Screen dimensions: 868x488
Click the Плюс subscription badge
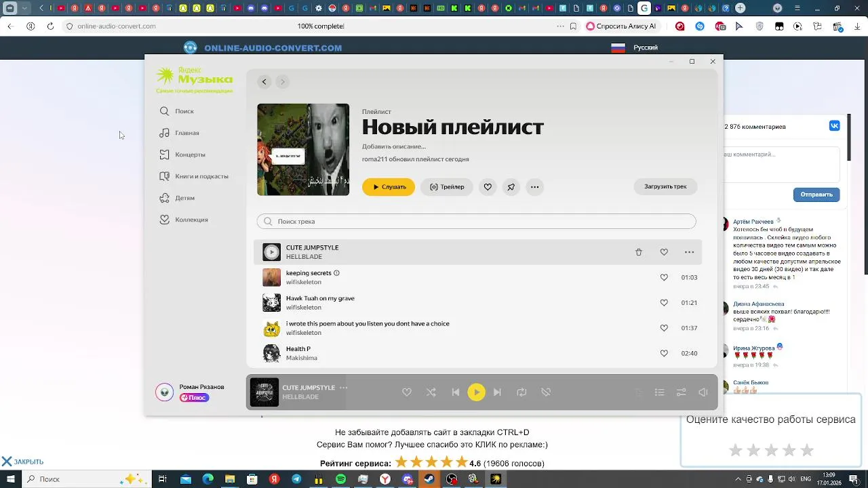[195, 398]
